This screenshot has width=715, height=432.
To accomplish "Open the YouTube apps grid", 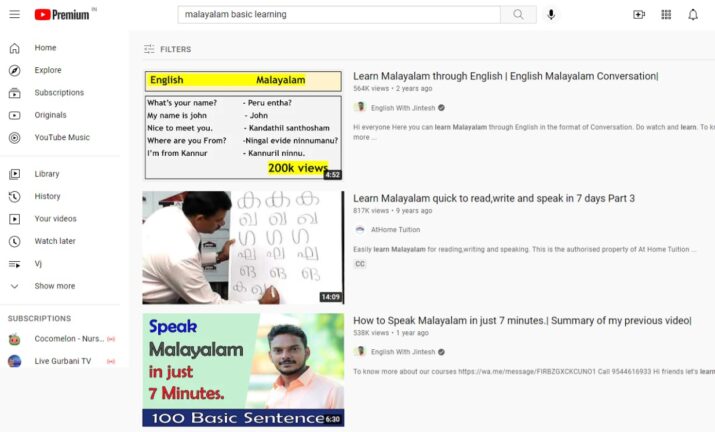I will (666, 15).
